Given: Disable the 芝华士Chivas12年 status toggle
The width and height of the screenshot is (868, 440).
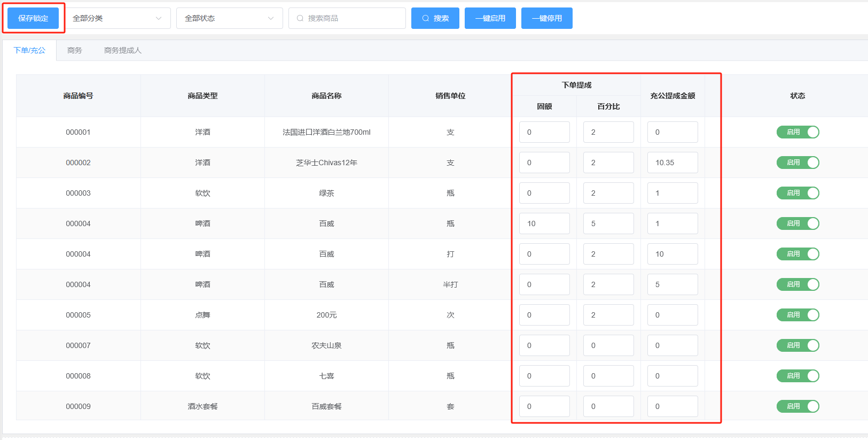Looking at the screenshot, I should click(797, 163).
